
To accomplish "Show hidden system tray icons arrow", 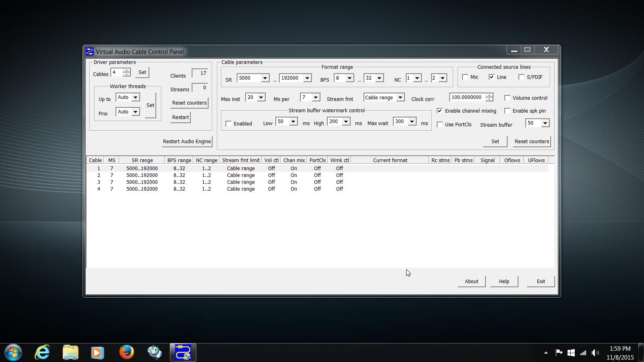I will coord(546,353).
